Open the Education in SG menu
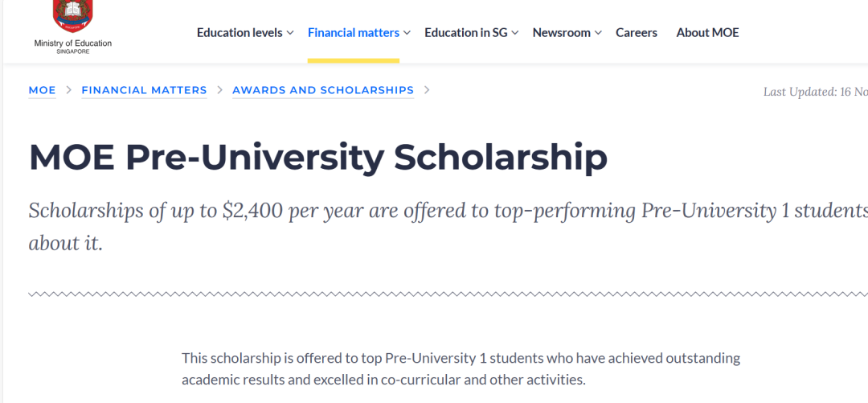The width and height of the screenshot is (868, 403). (x=465, y=33)
